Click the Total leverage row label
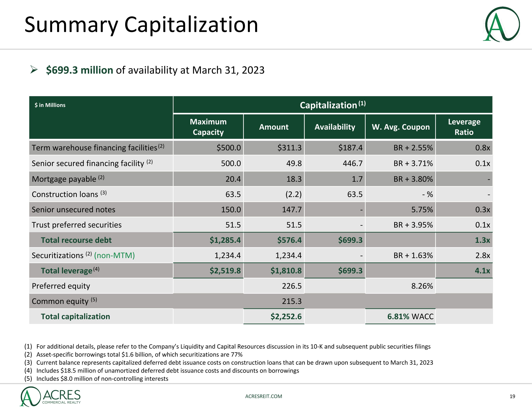 click(66, 271)
